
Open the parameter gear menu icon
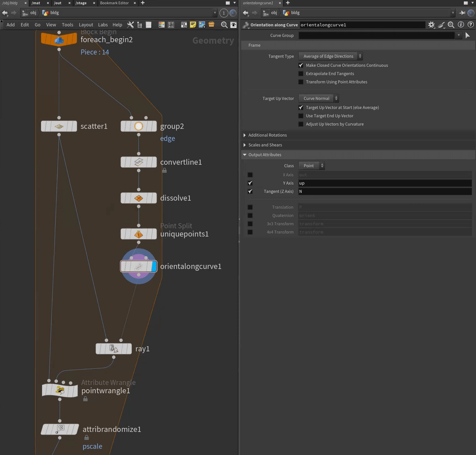(431, 25)
